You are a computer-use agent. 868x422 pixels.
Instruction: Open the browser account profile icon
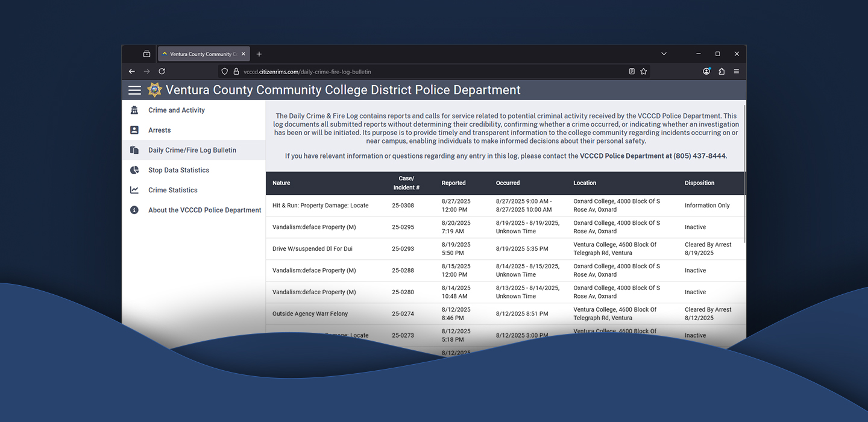click(706, 71)
